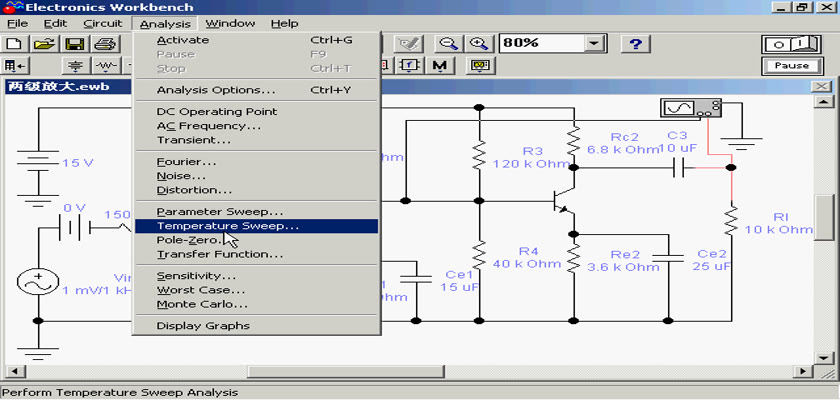Click the Ce2 25 uF label
The height and width of the screenshot is (400, 840).
coord(712,260)
